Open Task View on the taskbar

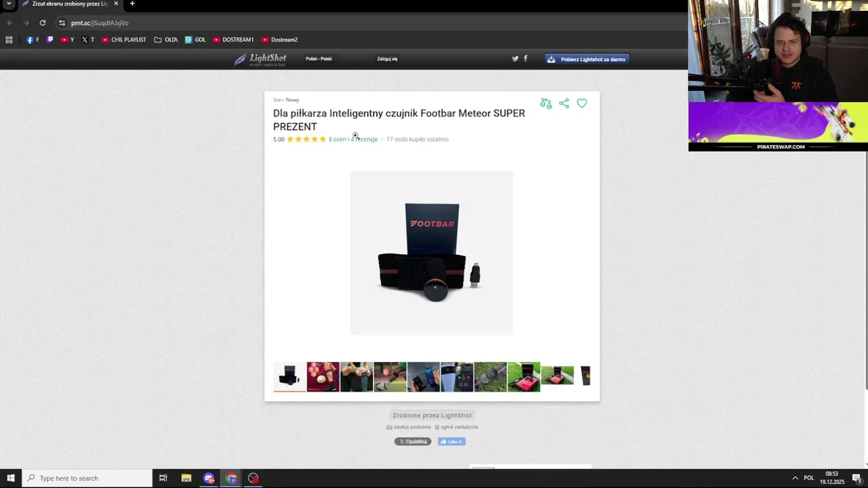pyautogui.click(x=163, y=479)
